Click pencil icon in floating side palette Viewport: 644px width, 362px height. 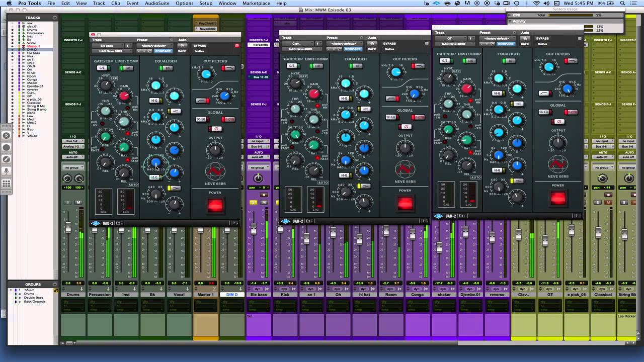coord(7,159)
